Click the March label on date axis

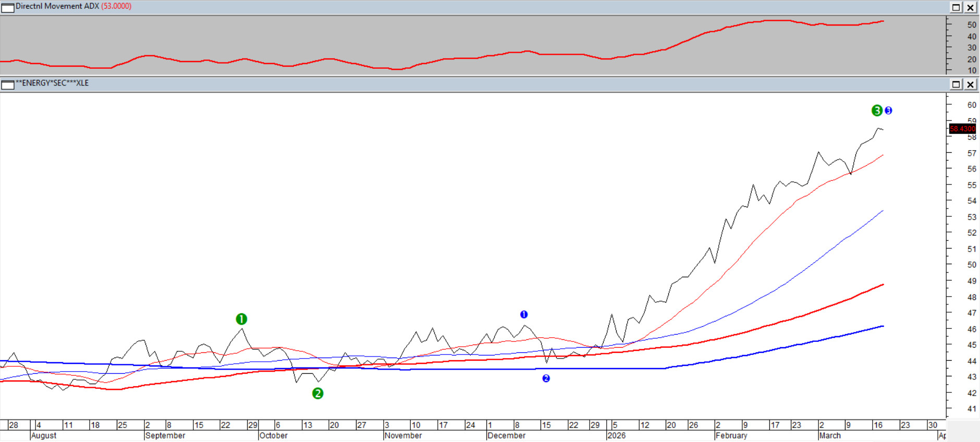[x=829, y=436]
